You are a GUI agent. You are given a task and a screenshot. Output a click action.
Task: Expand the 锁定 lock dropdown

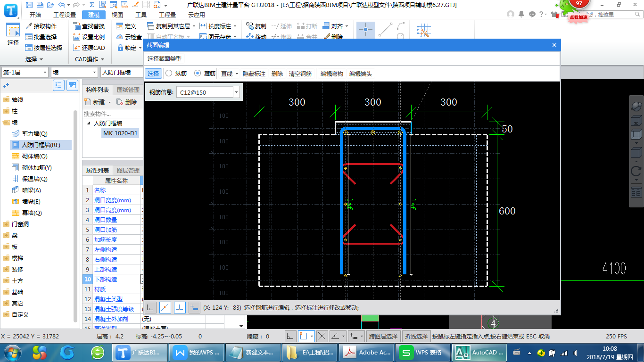tap(140, 48)
